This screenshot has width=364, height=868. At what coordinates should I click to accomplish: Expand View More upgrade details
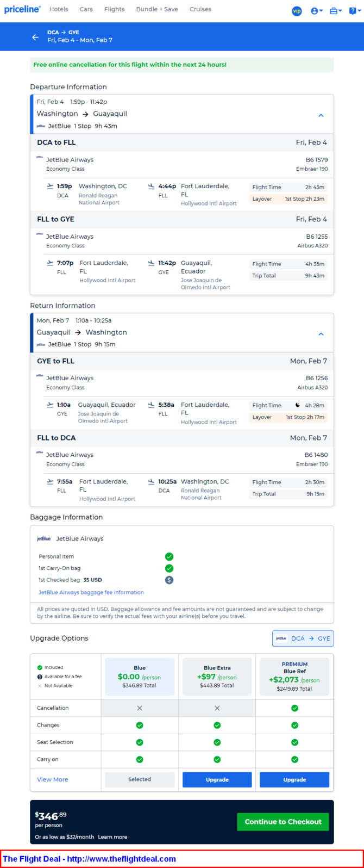(53, 779)
